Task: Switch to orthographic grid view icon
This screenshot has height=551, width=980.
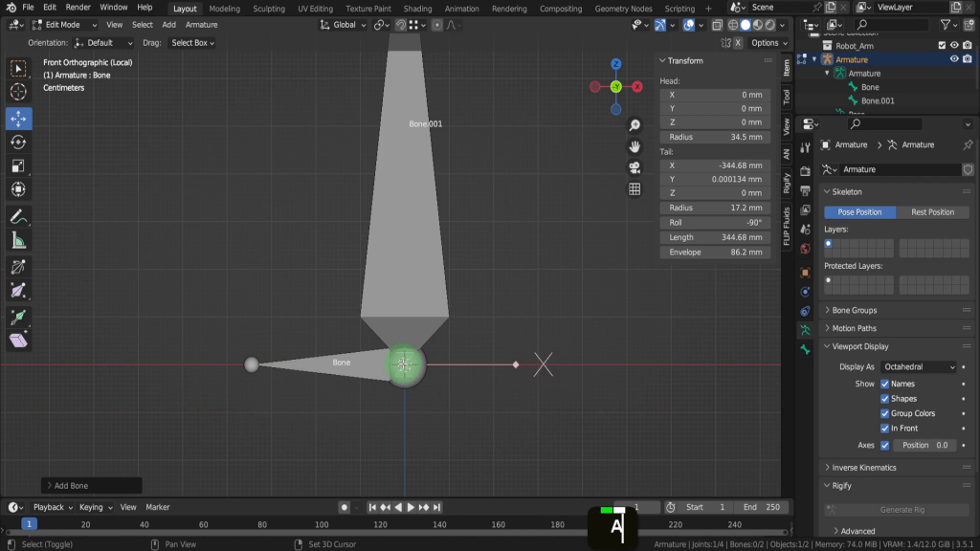Action: (635, 189)
